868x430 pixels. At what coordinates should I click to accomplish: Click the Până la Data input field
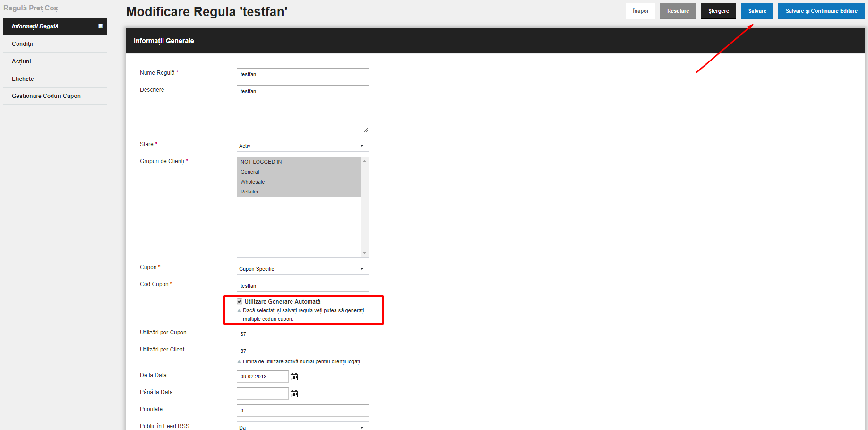(262, 394)
